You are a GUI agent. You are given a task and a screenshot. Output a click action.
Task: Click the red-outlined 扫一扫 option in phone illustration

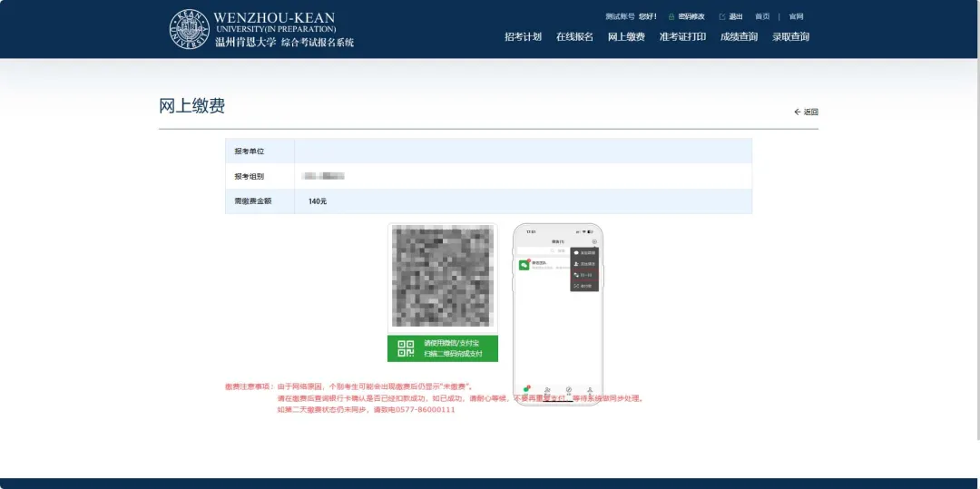tap(583, 275)
